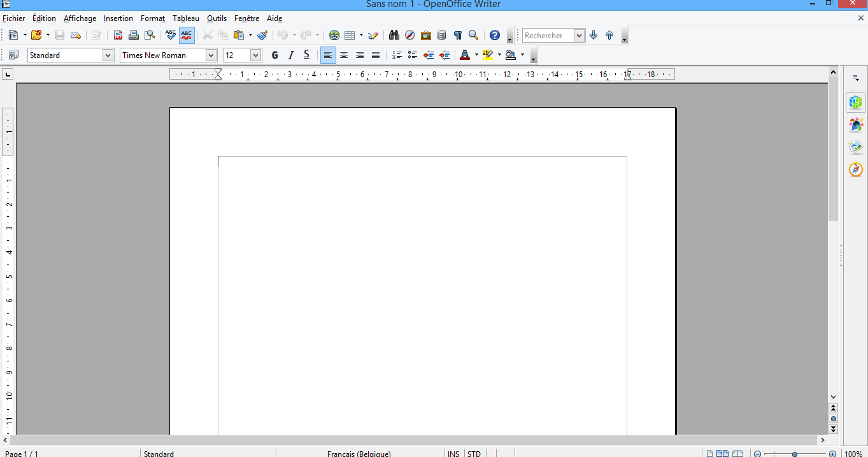The height and width of the screenshot is (457, 868).
Task: Click the Open file folder icon
Action: [x=36, y=35]
